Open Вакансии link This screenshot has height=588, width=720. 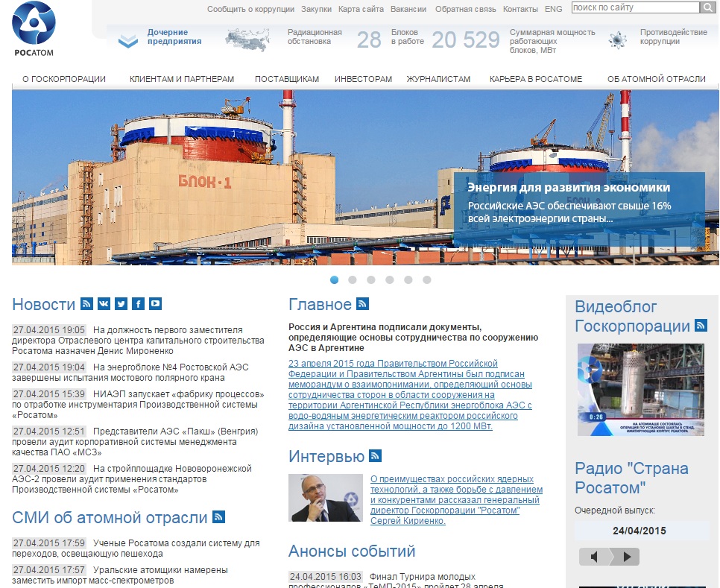[x=408, y=9]
